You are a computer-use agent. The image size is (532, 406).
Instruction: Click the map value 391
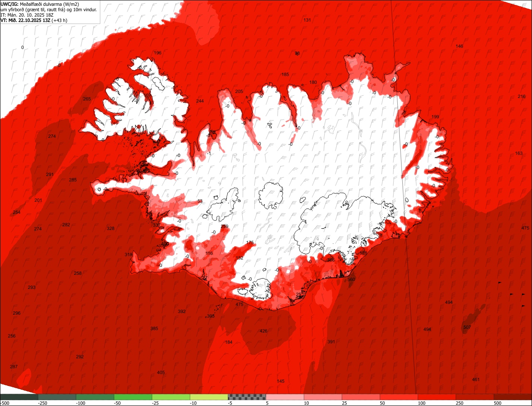click(x=331, y=342)
